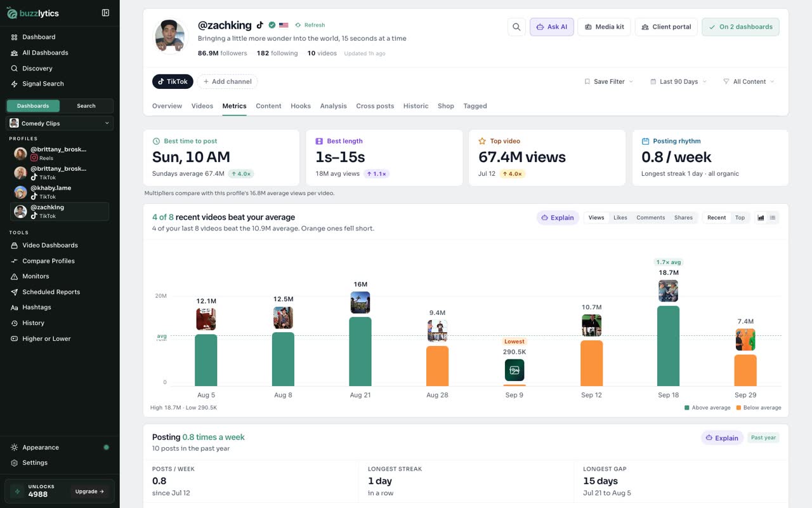Click the Add channel button
812x508 pixels.
[x=227, y=81]
